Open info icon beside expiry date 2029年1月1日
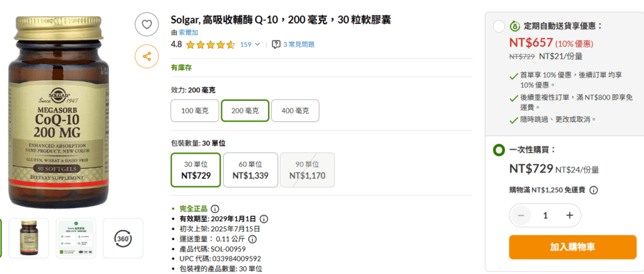 (264, 219)
